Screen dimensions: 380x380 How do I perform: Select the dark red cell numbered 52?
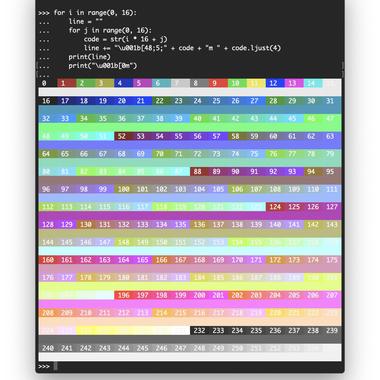point(124,136)
